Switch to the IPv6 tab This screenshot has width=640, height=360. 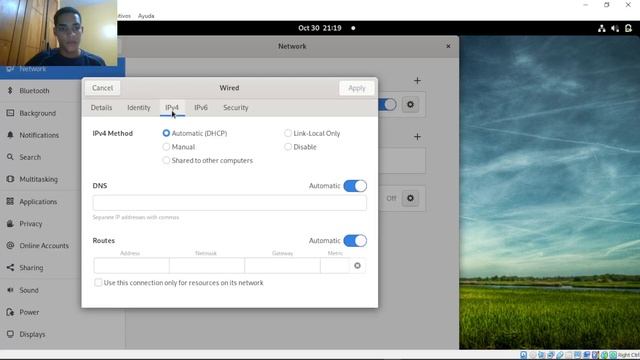click(x=201, y=108)
